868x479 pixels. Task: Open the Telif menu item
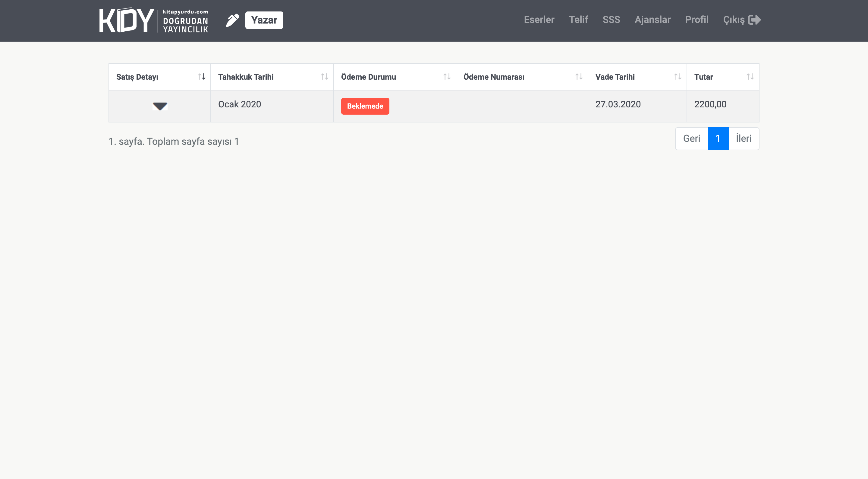coord(578,20)
